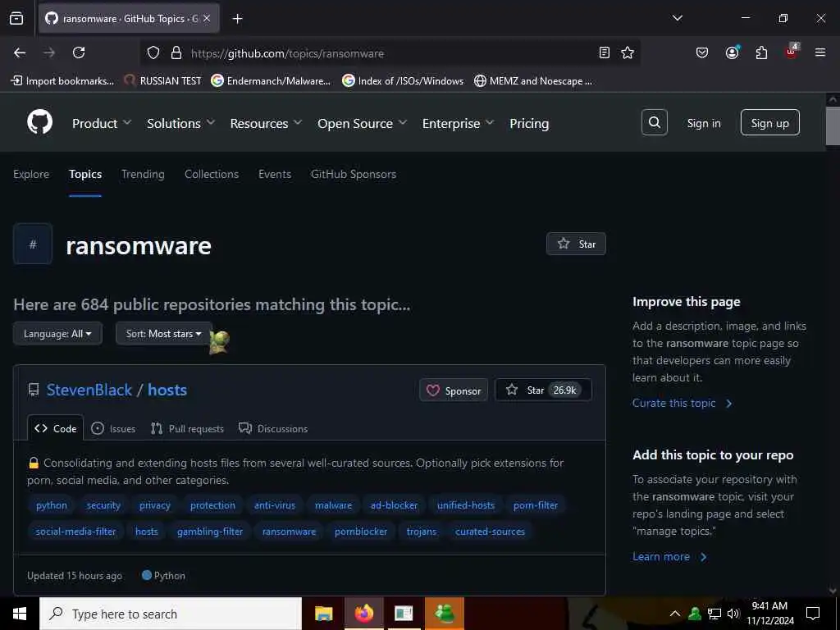Screen dimensions: 840x630
Task: Open the green users taskbar app
Action: pyautogui.click(x=444, y=614)
